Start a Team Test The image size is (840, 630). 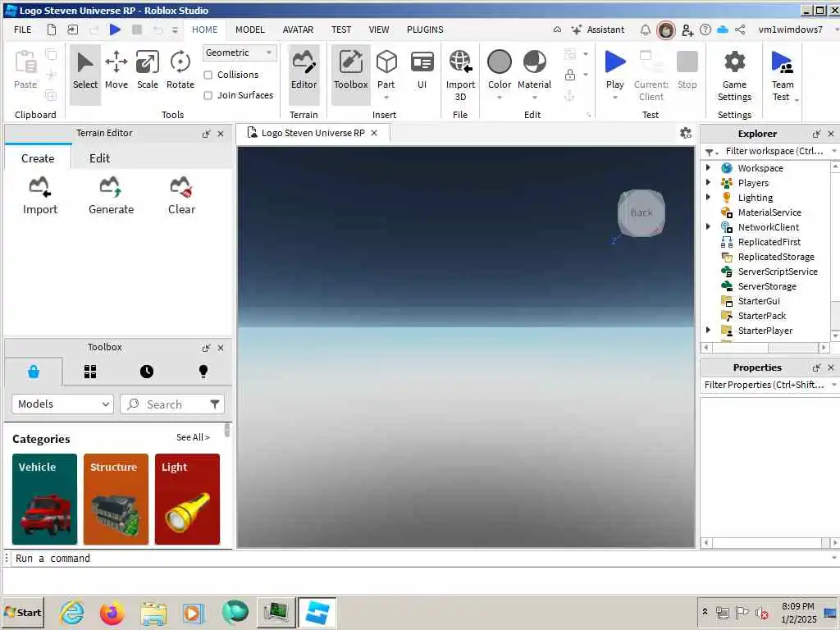pos(782,75)
